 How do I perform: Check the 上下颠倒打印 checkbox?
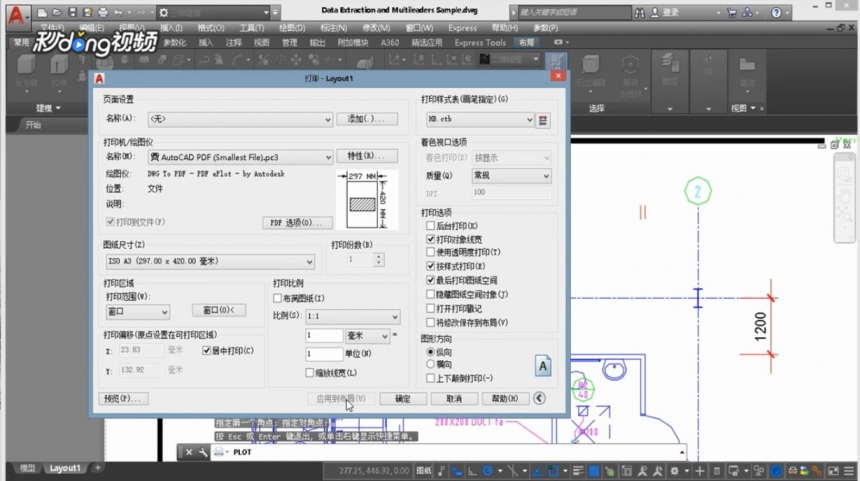click(x=431, y=378)
